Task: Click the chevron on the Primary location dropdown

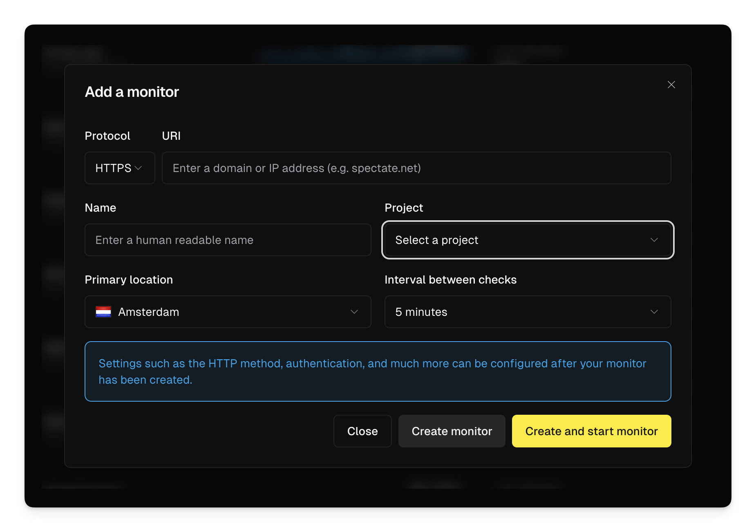Action: click(x=354, y=312)
